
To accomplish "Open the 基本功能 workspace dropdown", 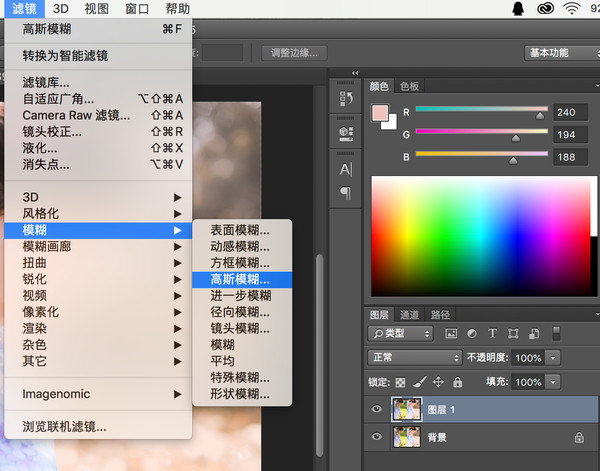I will tap(561, 52).
